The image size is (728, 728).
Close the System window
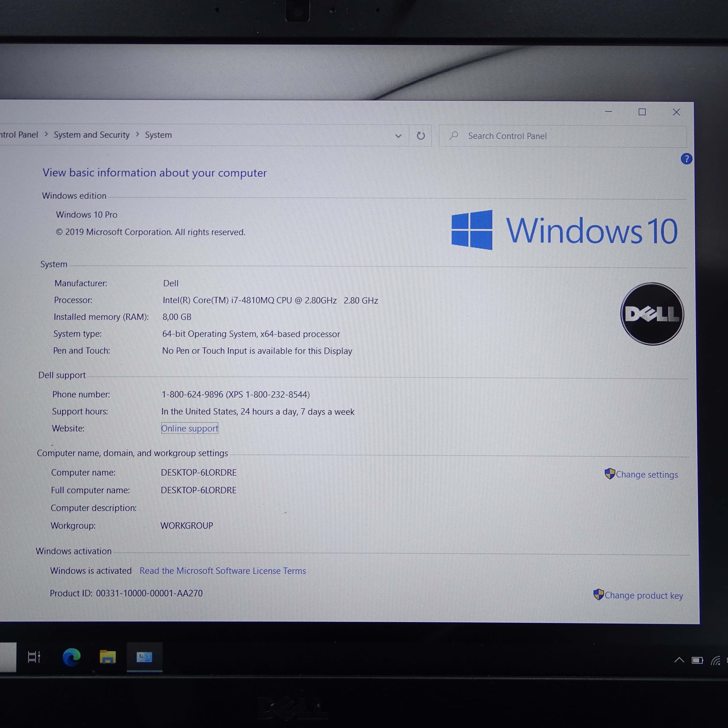click(676, 112)
